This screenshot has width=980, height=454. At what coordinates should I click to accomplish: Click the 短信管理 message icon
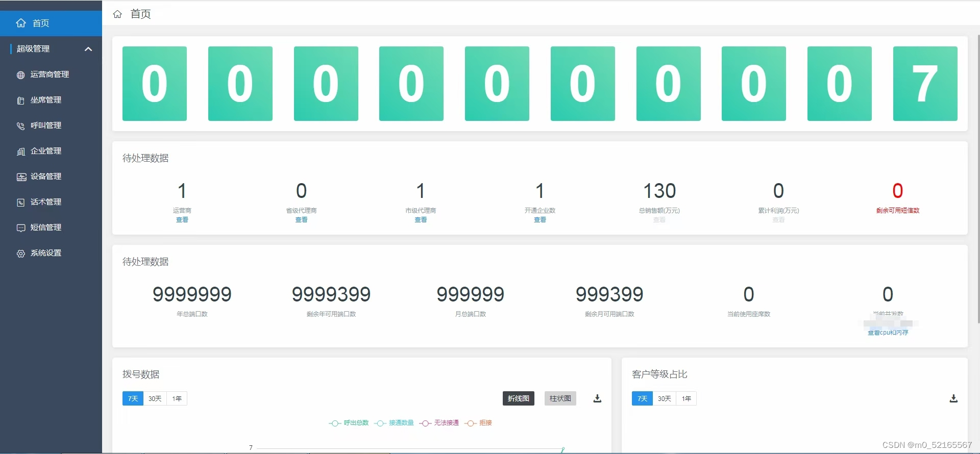(x=21, y=228)
